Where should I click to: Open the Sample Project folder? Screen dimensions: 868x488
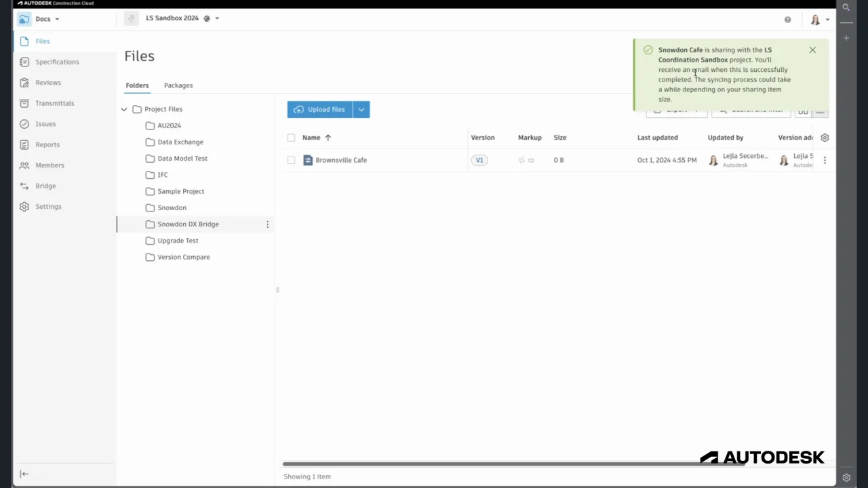coord(180,191)
